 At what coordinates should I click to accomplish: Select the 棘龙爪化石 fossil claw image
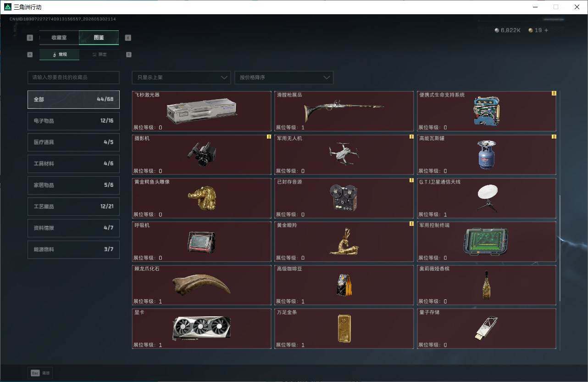pyautogui.click(x=202, y=285)
